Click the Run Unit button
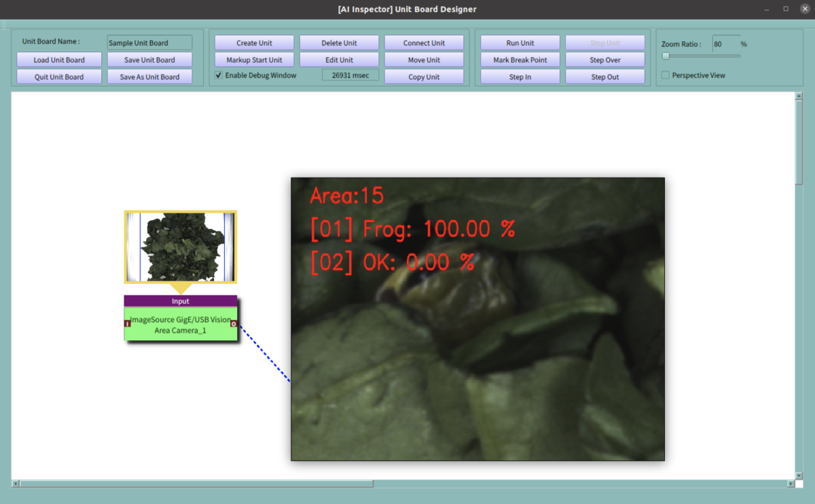 pos(520,43)
